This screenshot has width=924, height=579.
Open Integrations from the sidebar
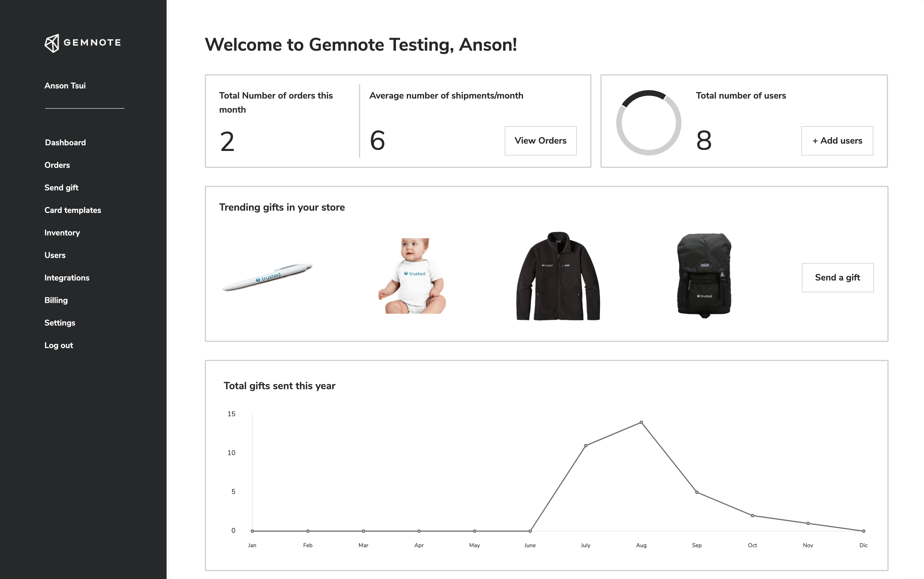[67, 278]
